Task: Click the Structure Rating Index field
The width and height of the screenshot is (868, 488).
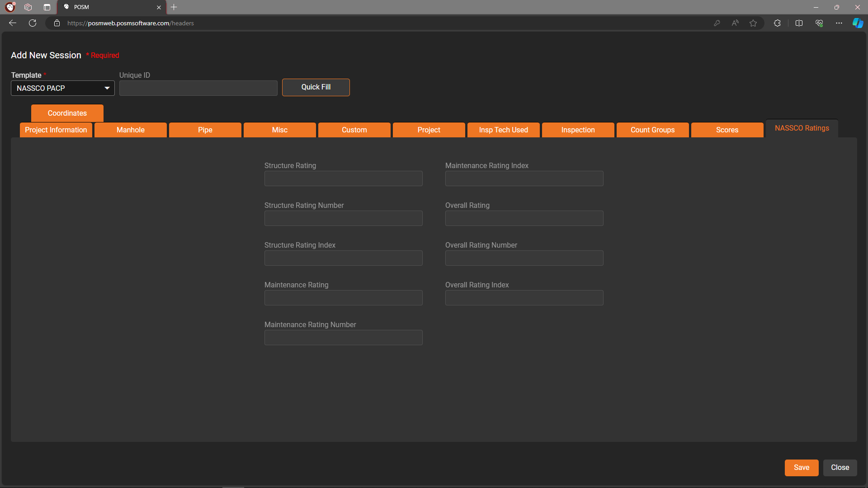Action: point(344,258)
